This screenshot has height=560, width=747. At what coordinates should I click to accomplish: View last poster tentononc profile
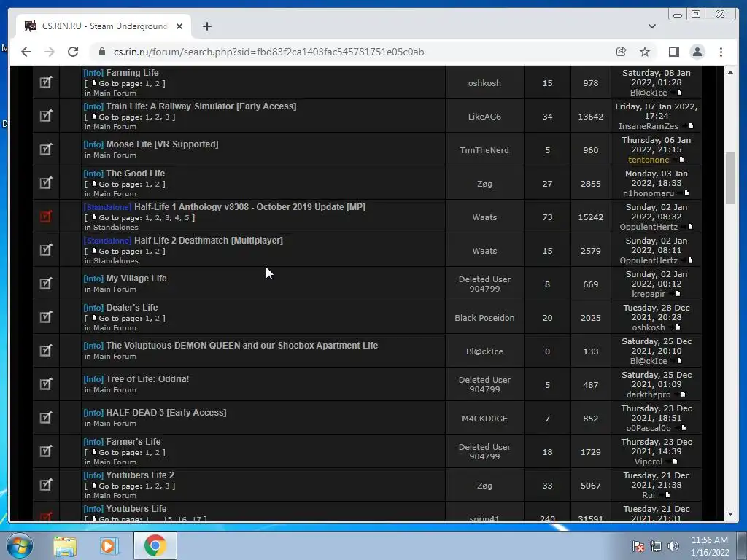tap(649, 160)
